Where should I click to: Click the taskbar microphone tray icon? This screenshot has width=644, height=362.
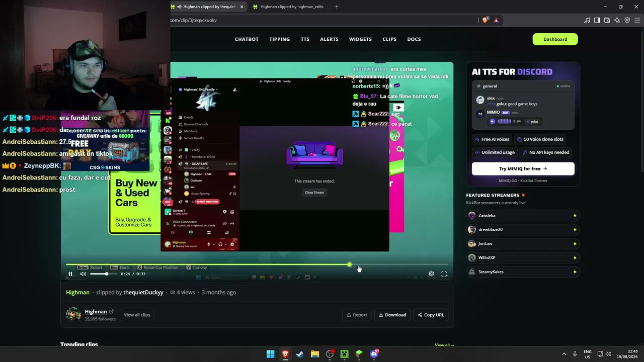point(575,354)
